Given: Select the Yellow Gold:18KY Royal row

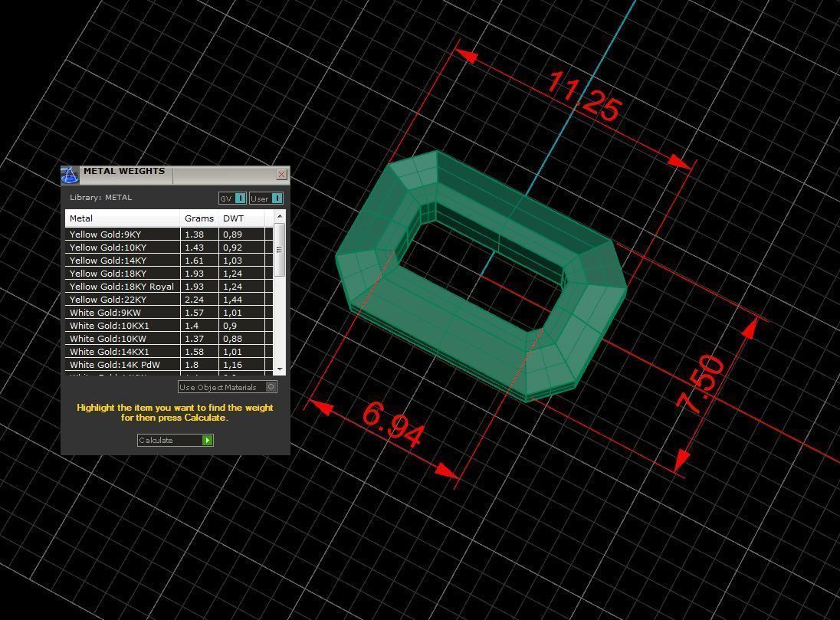Looking at the screenshot, I should [169, 286].
